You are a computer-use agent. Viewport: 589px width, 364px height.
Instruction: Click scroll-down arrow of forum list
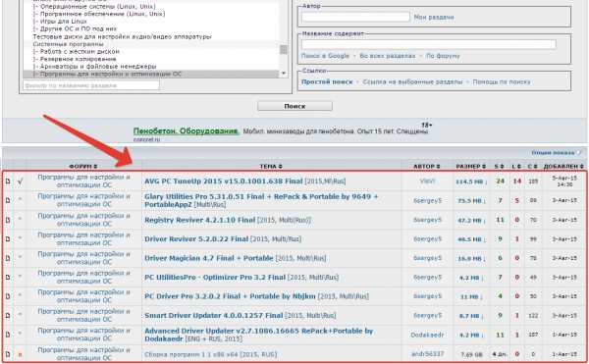point(284,74)
